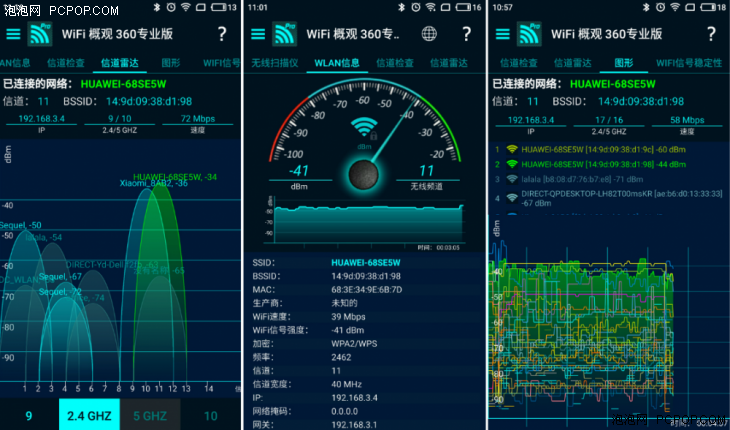Select the WLAN信息 tab in middle screen
730x430 pixels.
click(337, 63)
